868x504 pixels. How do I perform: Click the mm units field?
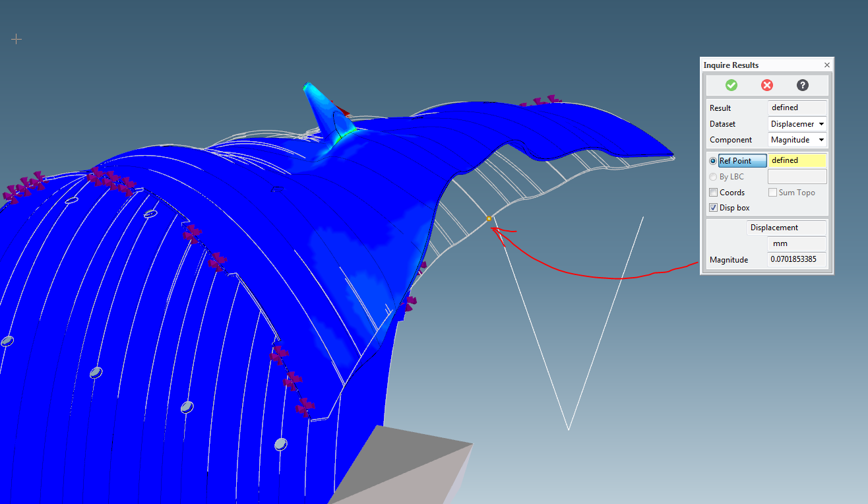click(x=797, y=243)
